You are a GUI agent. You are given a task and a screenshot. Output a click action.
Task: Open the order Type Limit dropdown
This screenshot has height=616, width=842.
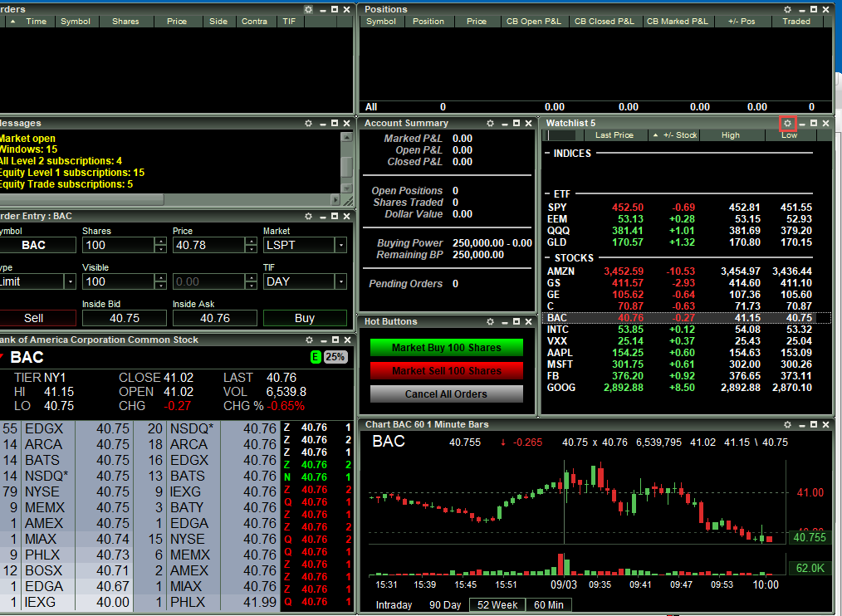pos(70,282)
